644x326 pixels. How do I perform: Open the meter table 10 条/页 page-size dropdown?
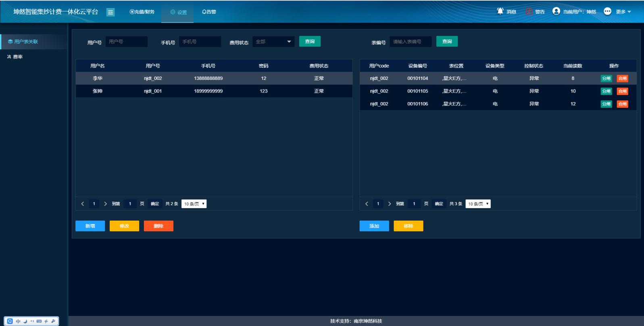click(x=478, y=204)
